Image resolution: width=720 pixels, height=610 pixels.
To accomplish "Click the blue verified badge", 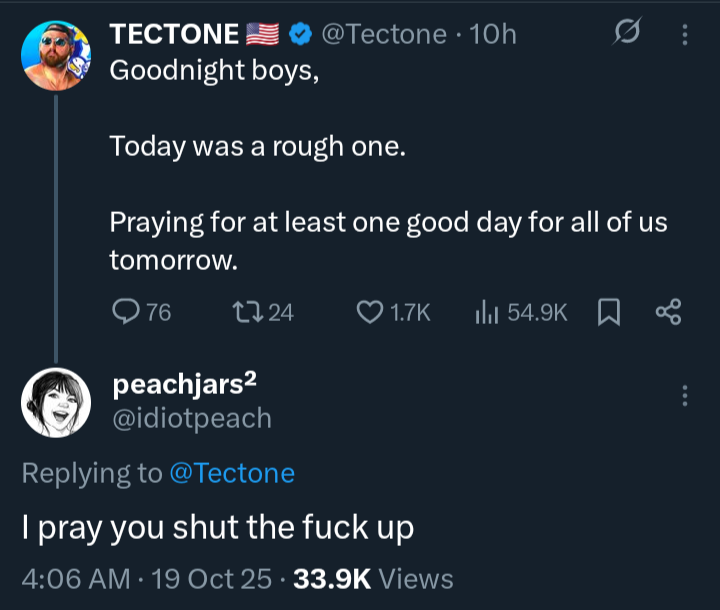I will click(x=299, y=34).
